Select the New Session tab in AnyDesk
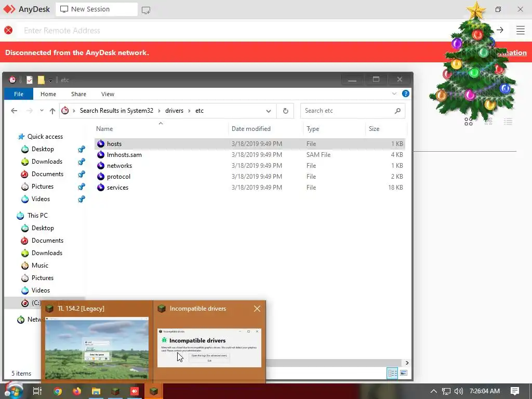The image size is (532, 399). pos(97,9)
